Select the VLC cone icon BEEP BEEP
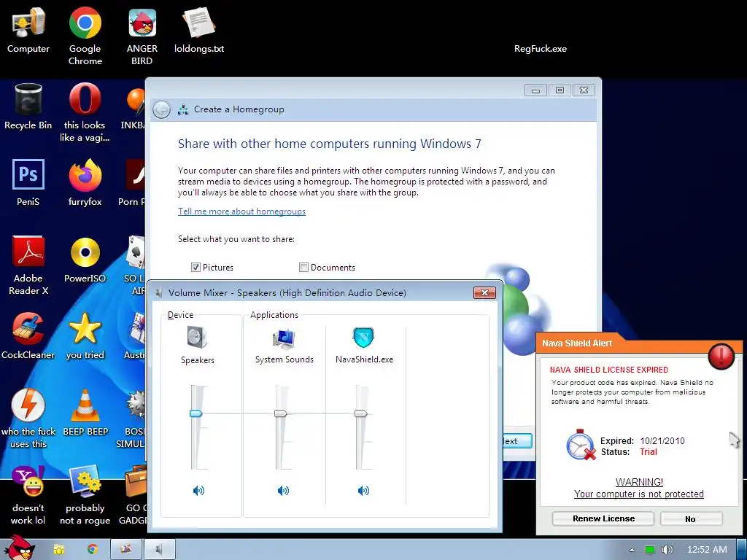This screenshot has width=747, height=560. point(85,413)
